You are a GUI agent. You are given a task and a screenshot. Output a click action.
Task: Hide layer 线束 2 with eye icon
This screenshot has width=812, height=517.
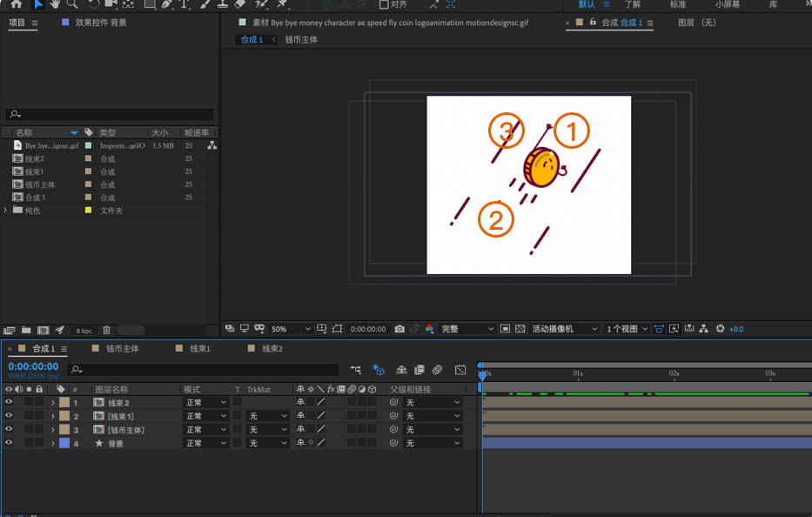point(9,402)
